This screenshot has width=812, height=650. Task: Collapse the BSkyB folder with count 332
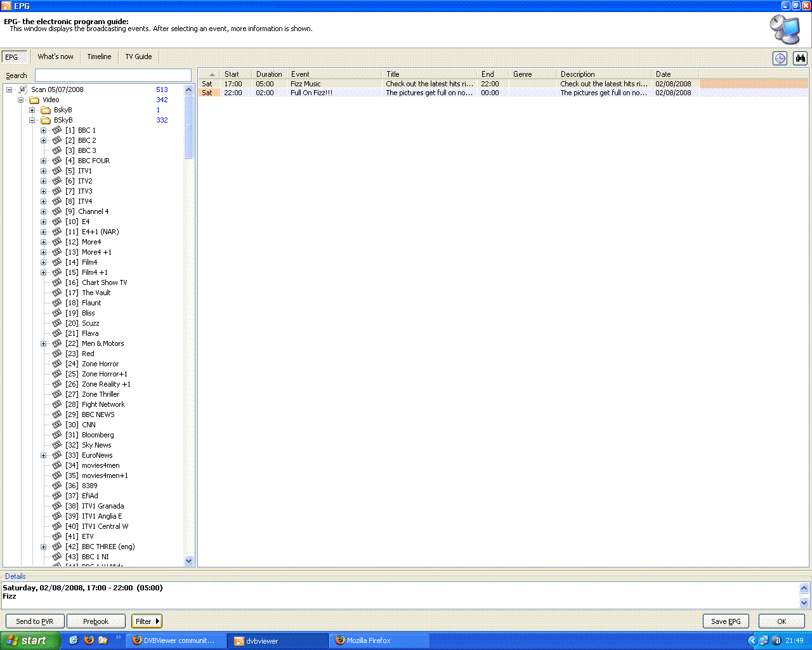coord(32,120)
